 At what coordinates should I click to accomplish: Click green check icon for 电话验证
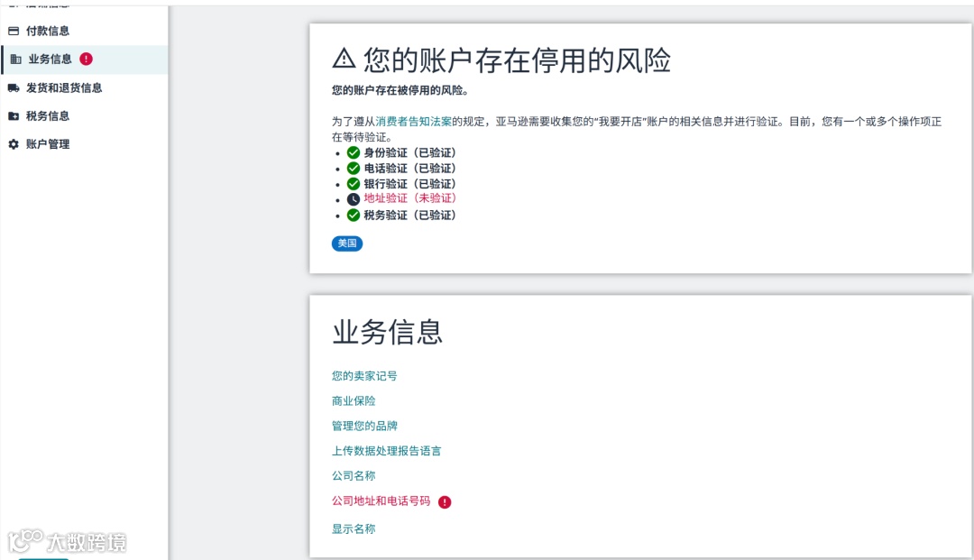click(x=354, y=169)
